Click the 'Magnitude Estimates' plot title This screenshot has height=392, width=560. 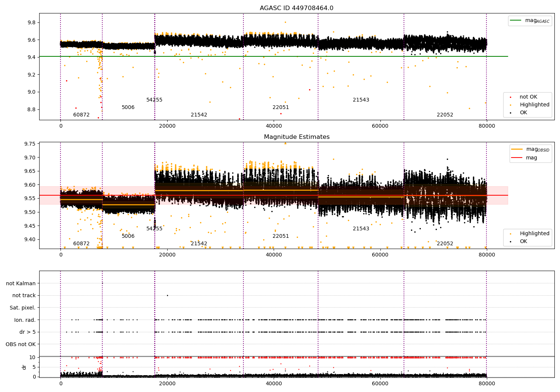pos(296,137)
